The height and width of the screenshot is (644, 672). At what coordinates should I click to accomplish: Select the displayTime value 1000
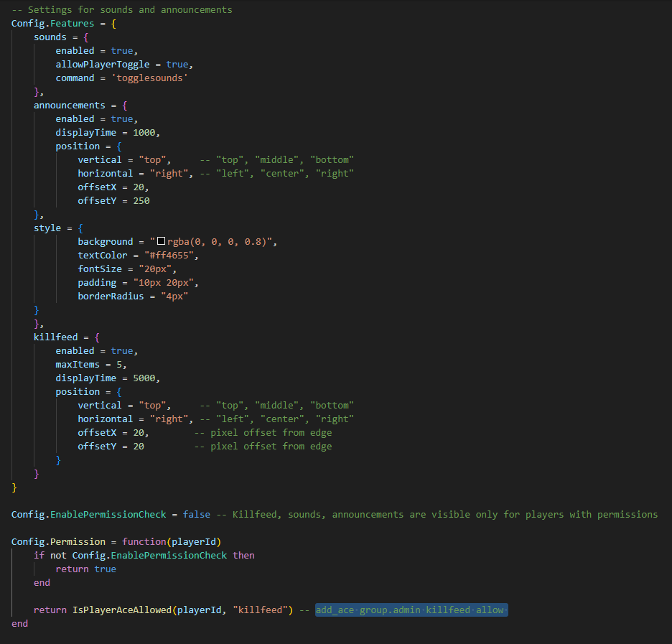[x=144, y=132]
